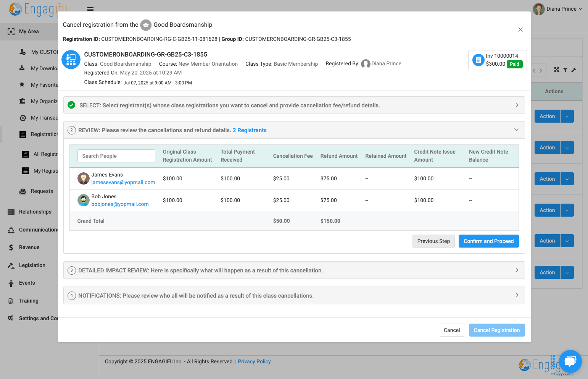588x379 pixels.
Task: Click Grand Total refund $150.00 value
Action: point(330,221)
